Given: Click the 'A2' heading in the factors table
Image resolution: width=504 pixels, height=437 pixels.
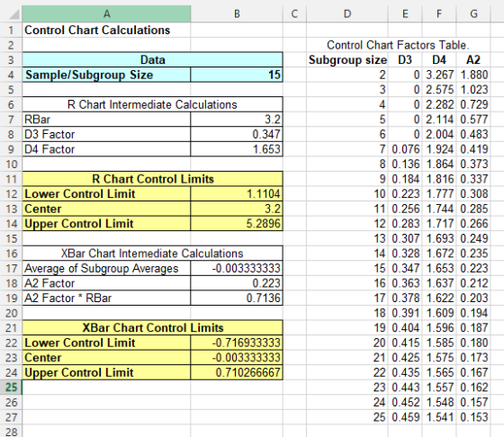Looking at the screenshot, I should [x=473, y=59].
